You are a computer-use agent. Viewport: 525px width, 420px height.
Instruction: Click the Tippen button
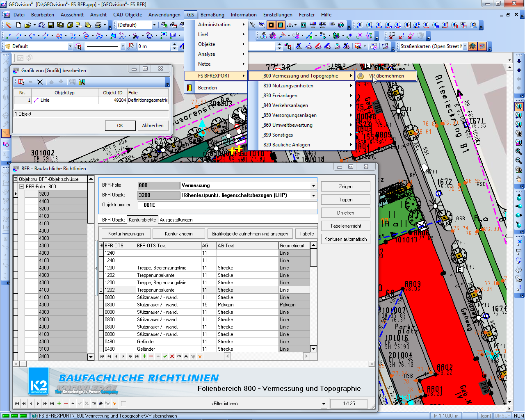click(346, 200)
